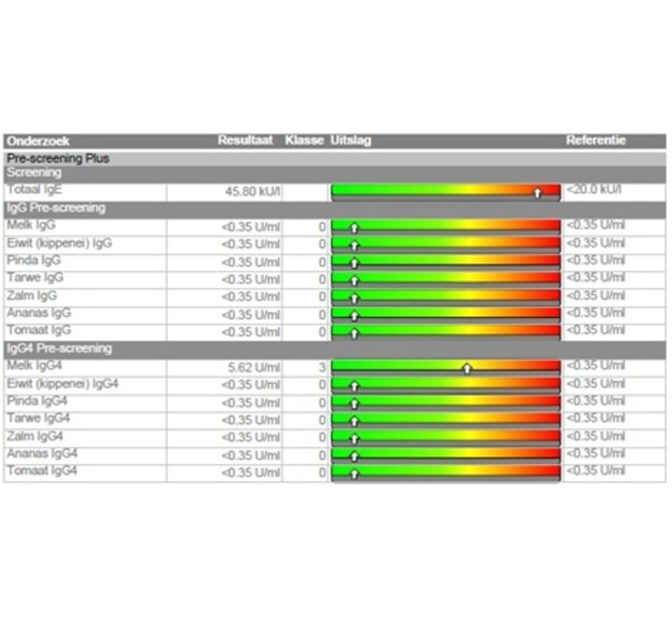672x619 pixels.
Task: Click the Tomaat IgG row label
Action: [x=39, y=331]
